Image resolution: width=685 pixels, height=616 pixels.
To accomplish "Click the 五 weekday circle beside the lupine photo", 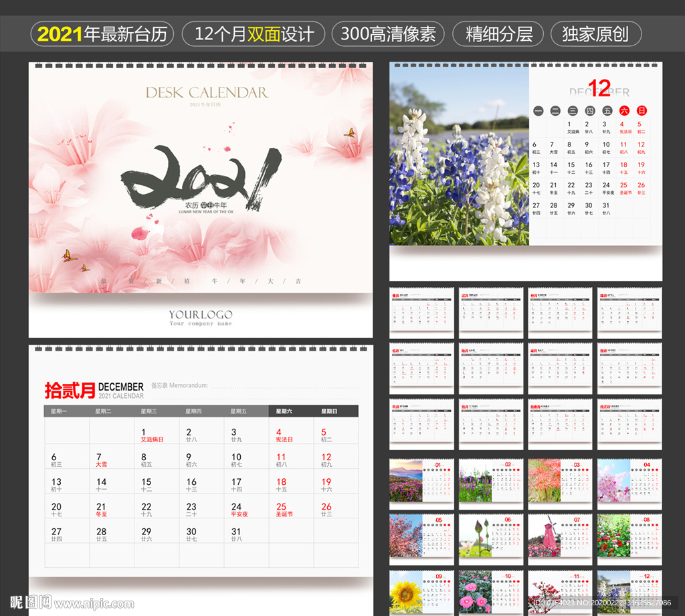I will click(x=607, y=111).
